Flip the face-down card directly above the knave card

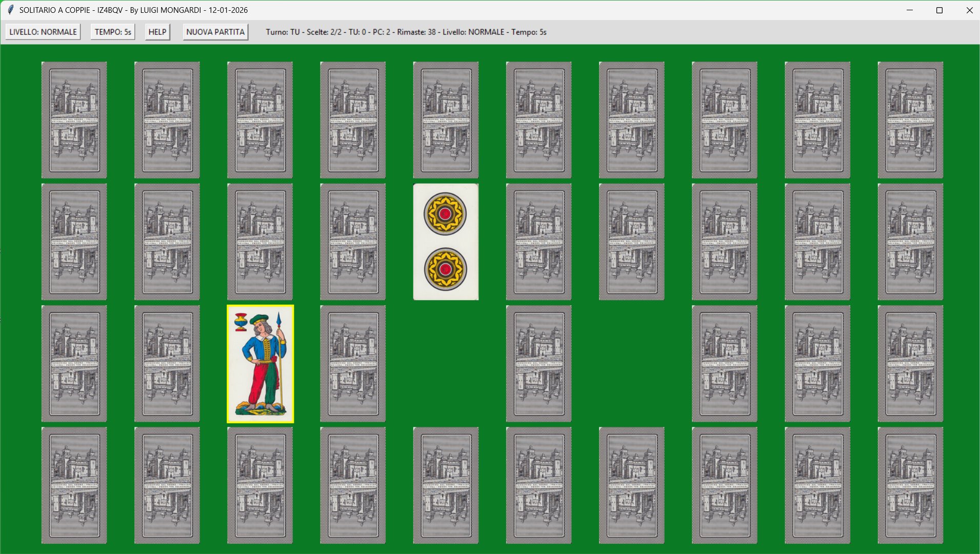click(260, 242)
